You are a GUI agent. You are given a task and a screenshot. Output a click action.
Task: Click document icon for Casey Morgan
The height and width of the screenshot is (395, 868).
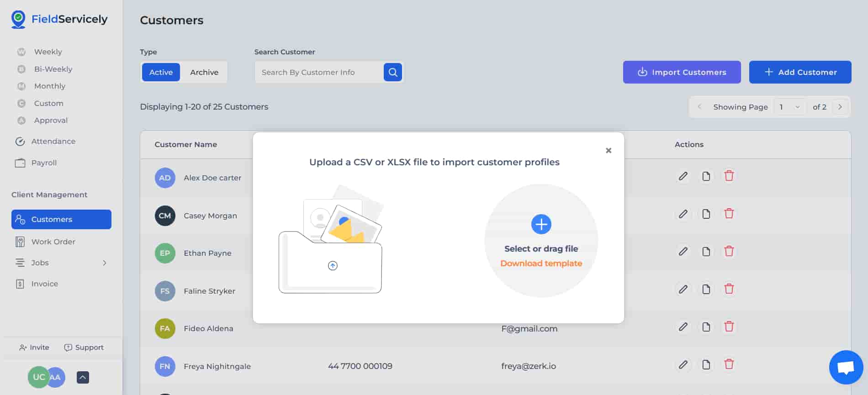[706, 214]
